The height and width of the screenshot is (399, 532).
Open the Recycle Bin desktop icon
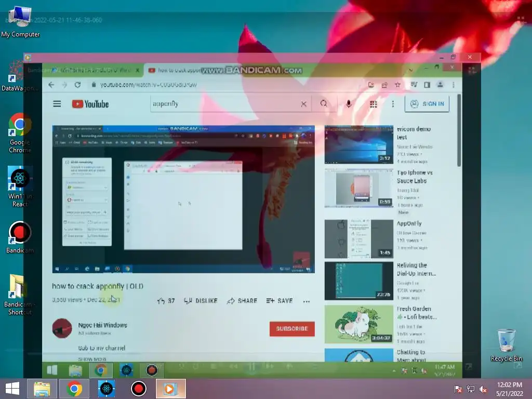click(506, 345)
